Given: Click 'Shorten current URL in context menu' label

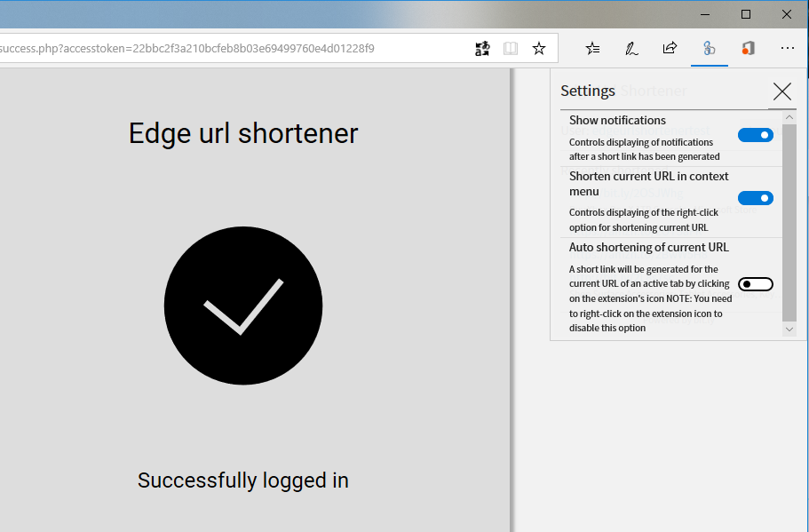Looking at the screenshot, I should 648,184.
